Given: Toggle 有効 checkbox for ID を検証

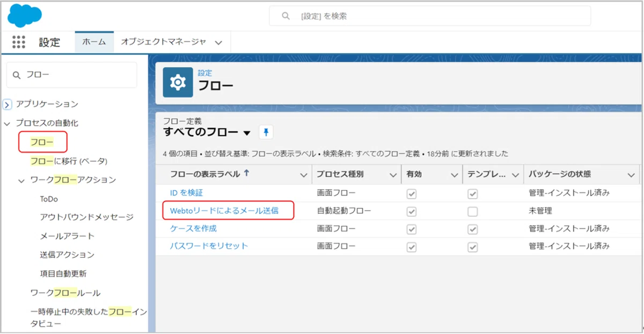Looking at the screenshot, I should tap(412, 194).
